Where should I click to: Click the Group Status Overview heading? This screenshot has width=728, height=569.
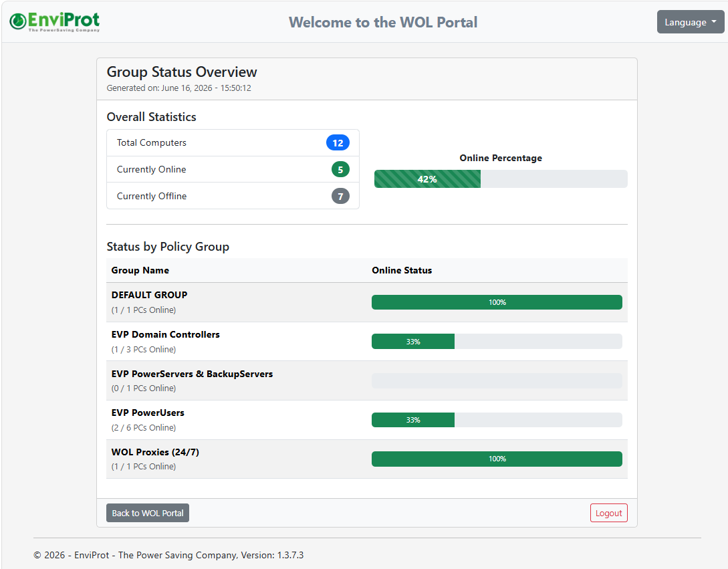tap(182, 72)
